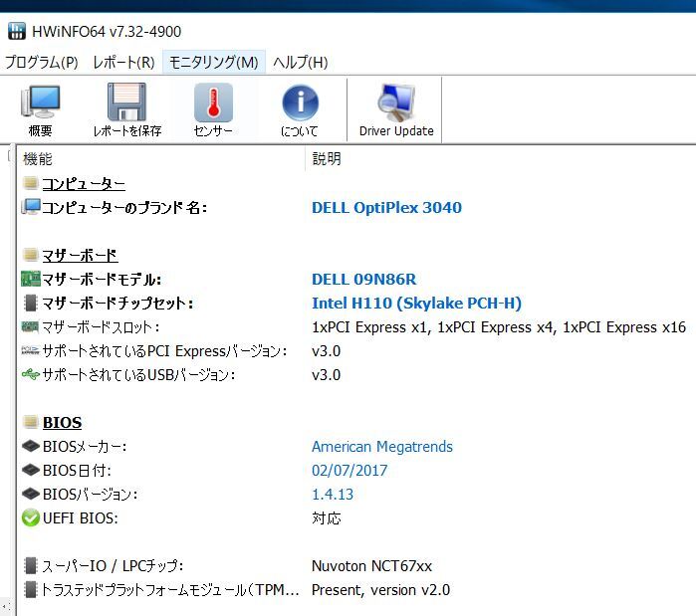696x616 pixels.
Task: Click the HWiNFO64 title bar app icon
Action: [16, 31]
